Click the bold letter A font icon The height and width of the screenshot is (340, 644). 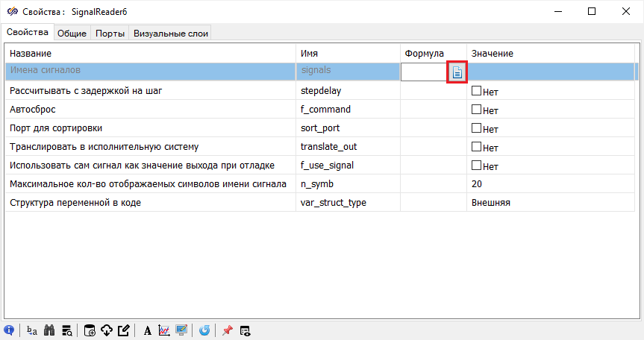click(148, 330)
